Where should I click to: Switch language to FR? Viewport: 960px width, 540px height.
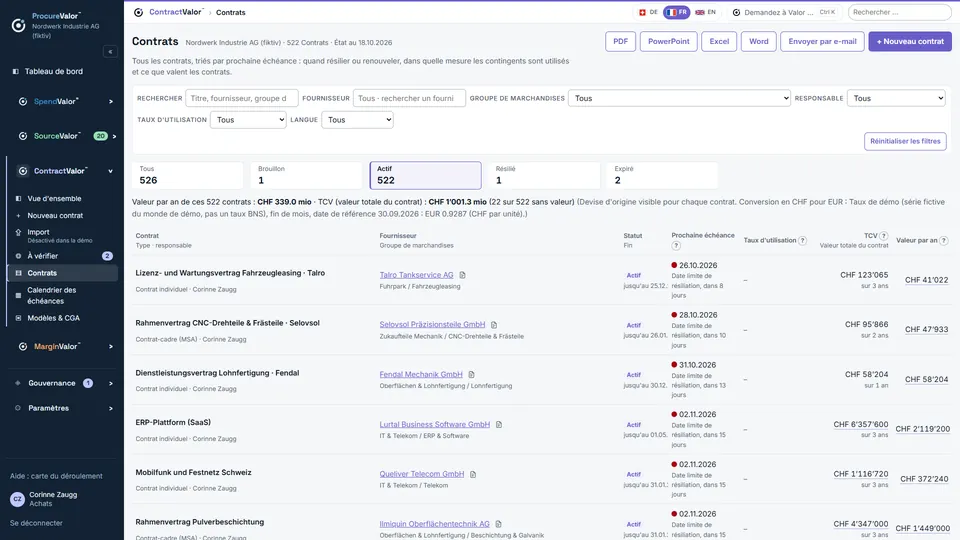coord(677,12)
